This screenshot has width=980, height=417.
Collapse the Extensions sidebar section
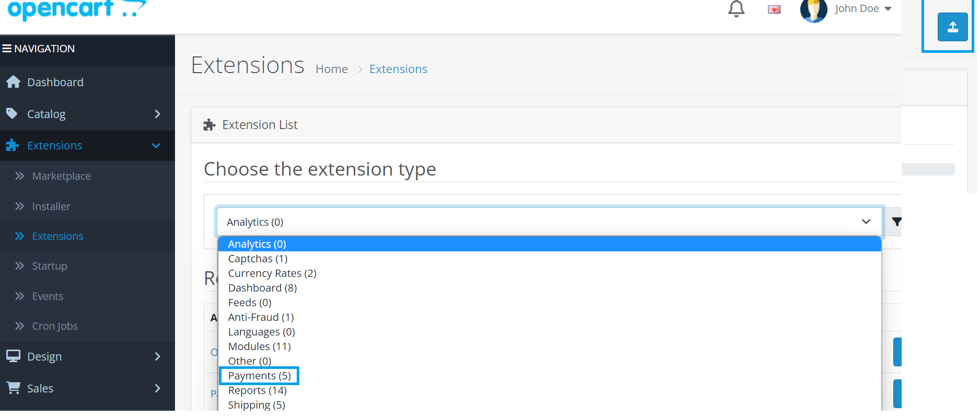pos(156,145)
